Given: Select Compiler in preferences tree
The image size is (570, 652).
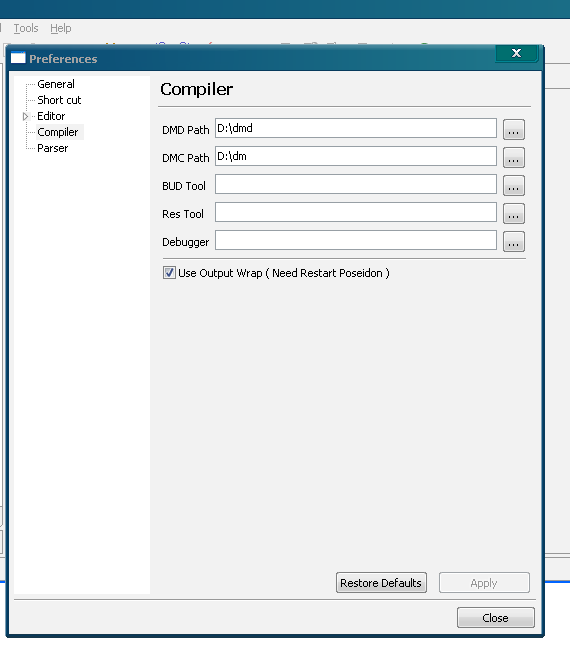Looking at the screenshot, I should [x=58, y=132].
